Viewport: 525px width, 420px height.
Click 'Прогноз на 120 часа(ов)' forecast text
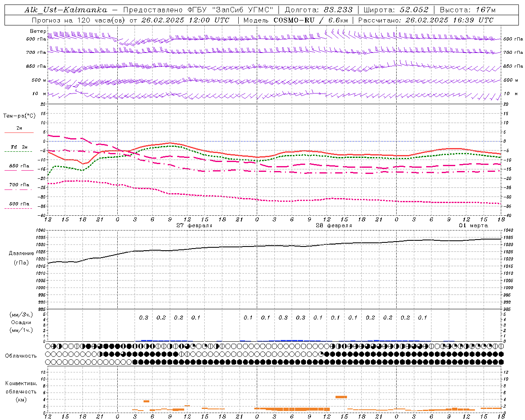point(79,20)
